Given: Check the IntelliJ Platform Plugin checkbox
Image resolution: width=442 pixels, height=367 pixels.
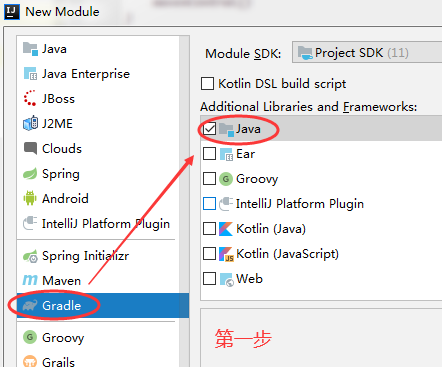Looking at the screenshot, I should 209,204.
